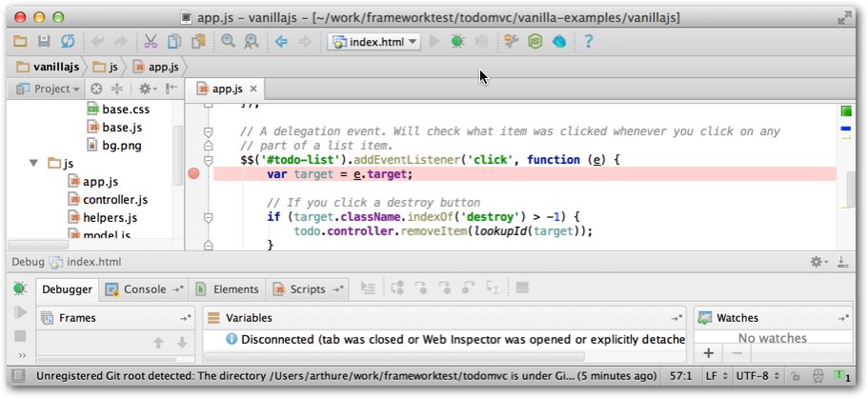This screenshot has width=868, height=398.
Task: Open the index.html run configuration dropdown
Action: coord(373,42)
